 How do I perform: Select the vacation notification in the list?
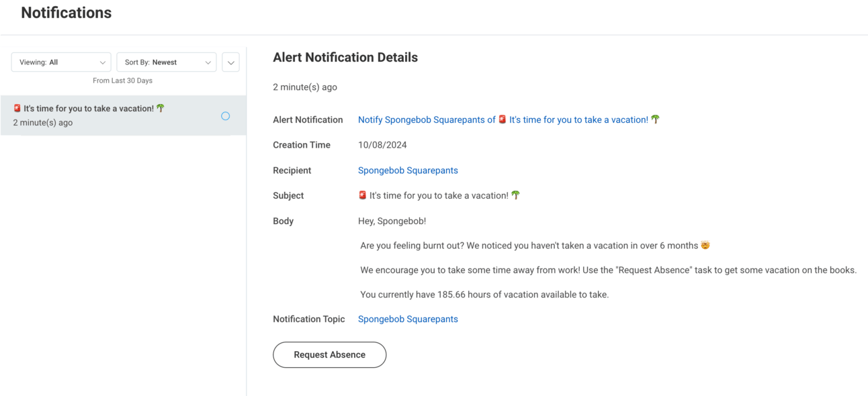click(123, 115)
